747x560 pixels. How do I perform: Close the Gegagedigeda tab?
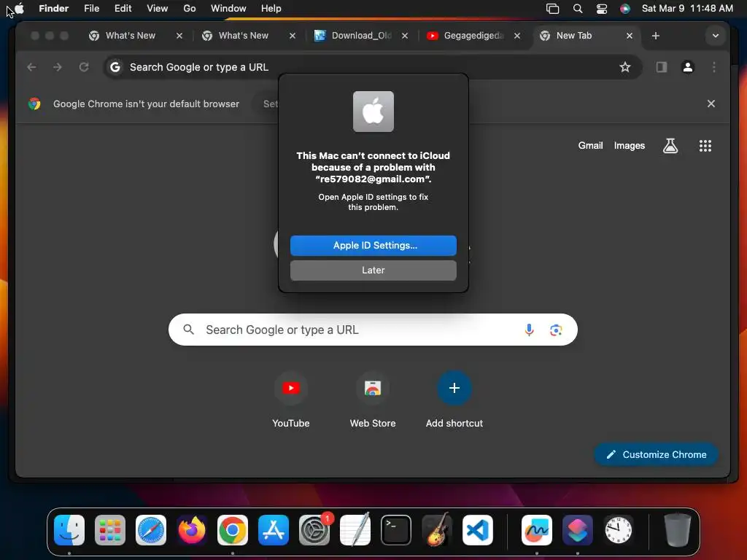coord(517,36)
